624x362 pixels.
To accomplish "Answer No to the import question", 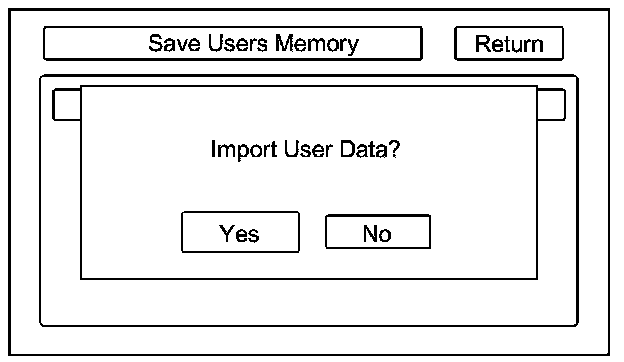I will click(x=378, y=232).
